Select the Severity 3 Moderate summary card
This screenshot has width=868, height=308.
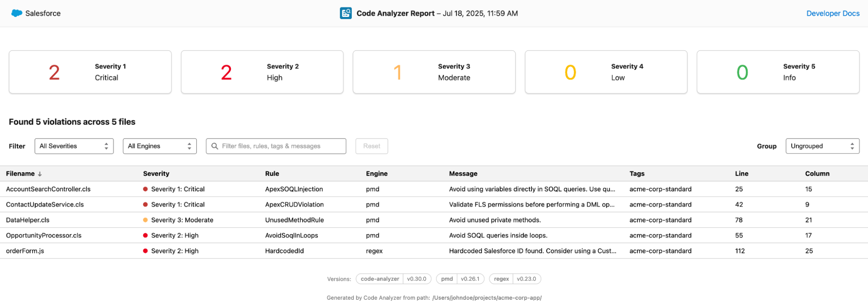tap(434, 72)
